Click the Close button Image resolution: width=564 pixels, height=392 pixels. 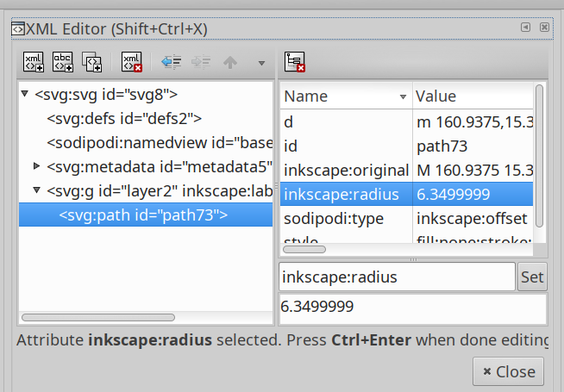(x=509, y=371)
